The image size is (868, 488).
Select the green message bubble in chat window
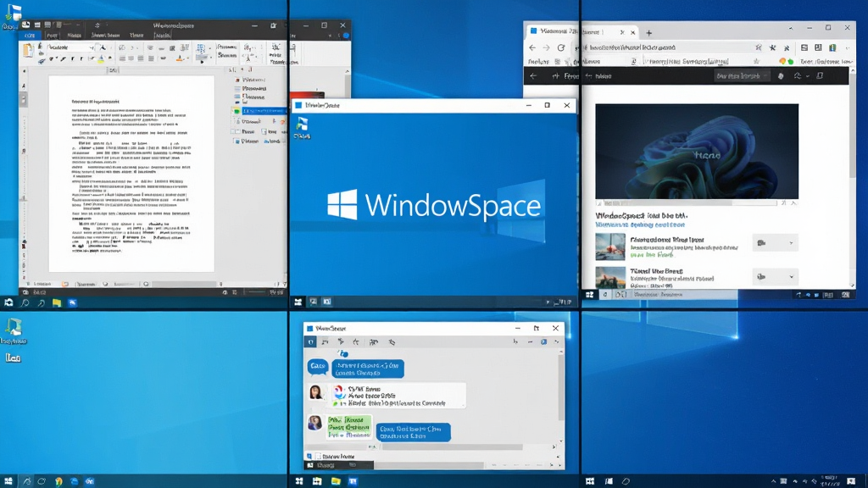[348, 427]
